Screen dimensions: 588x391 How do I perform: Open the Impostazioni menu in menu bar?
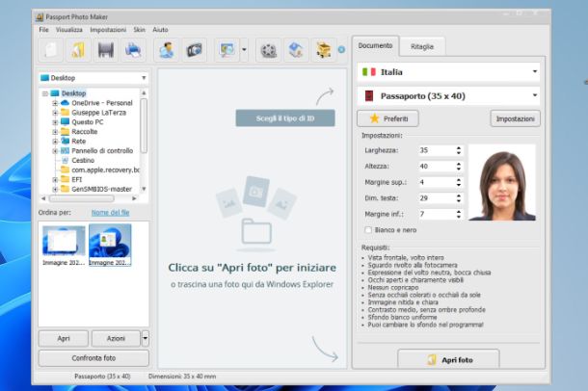pyautogui.click(x=108, y=30)
